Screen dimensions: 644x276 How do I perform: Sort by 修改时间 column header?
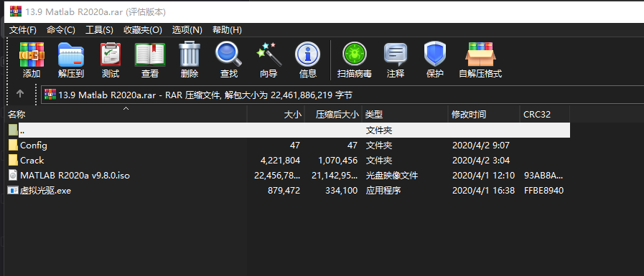483,114
